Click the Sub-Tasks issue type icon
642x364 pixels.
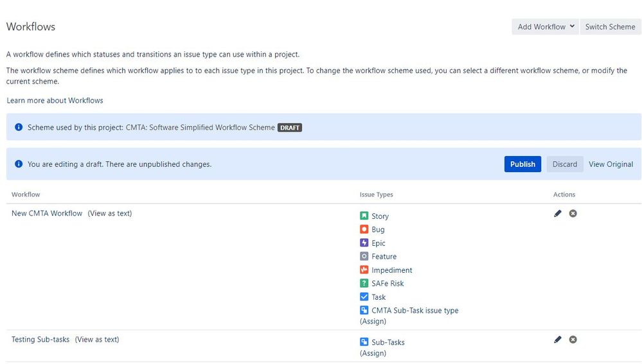point(364,342)
